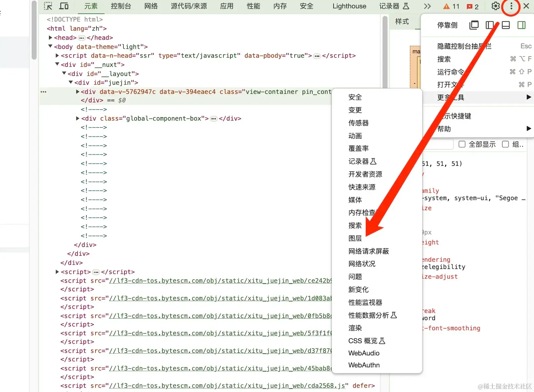Choose WebAudio from more tools submenu
534x392 pixels.
pos(377,353)
